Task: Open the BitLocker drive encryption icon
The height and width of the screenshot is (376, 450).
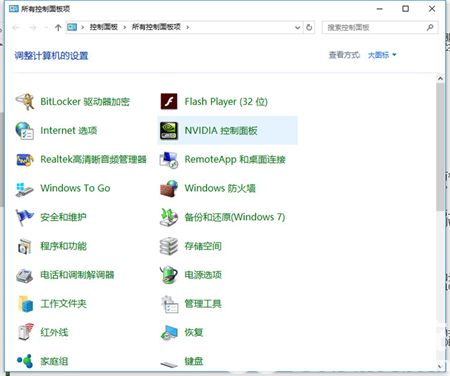Action: click(25, 102)
